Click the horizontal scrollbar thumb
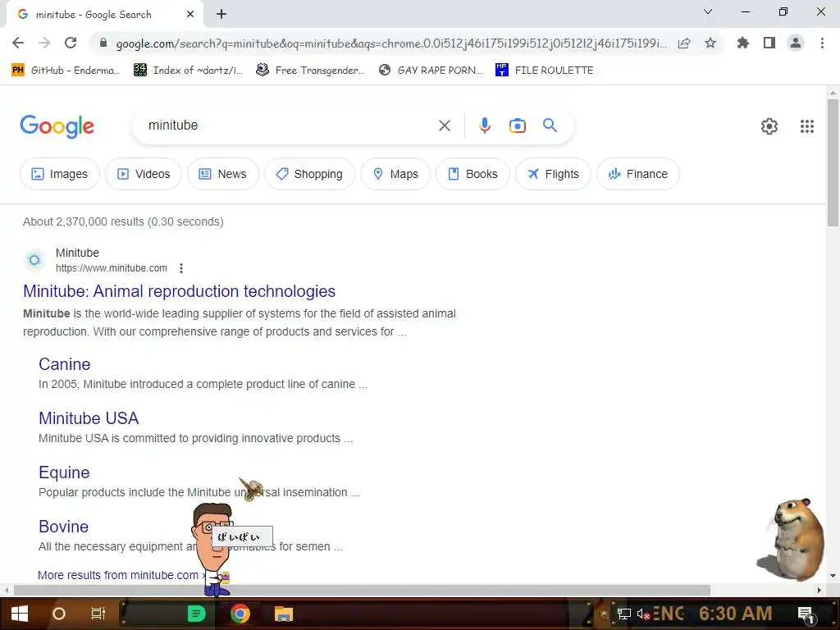The width and height of the screenshot is (840, 630). point(362,590)
